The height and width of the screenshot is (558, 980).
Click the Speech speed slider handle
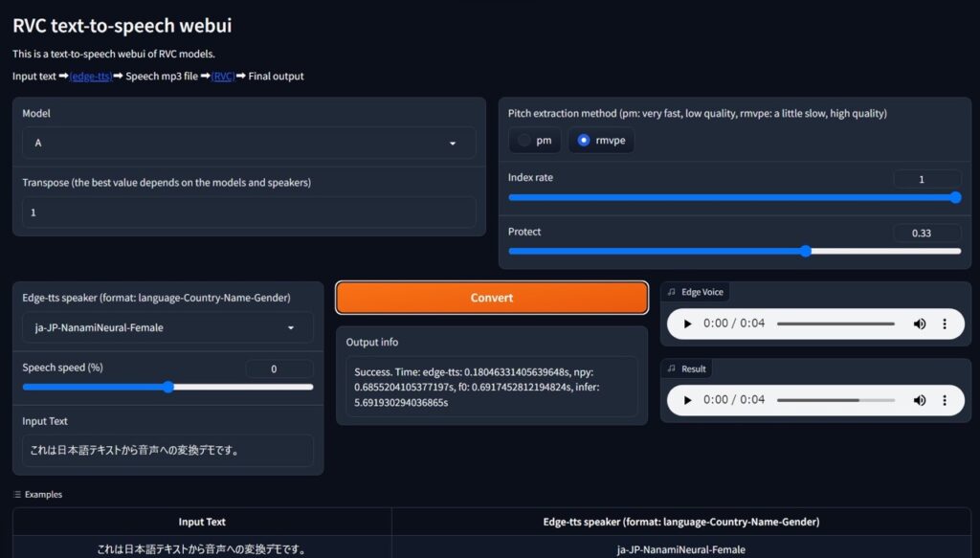[x=168, y=387]
